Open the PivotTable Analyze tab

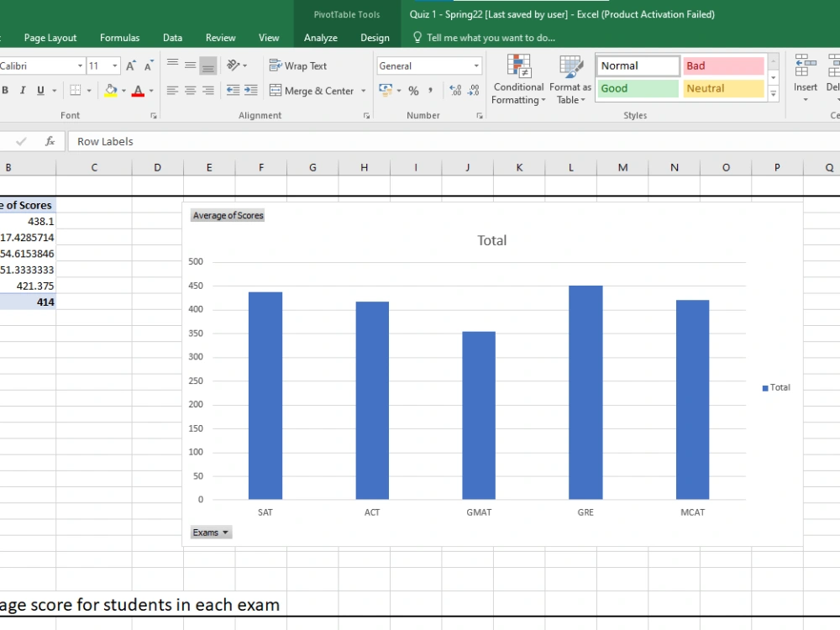point(321,37)
